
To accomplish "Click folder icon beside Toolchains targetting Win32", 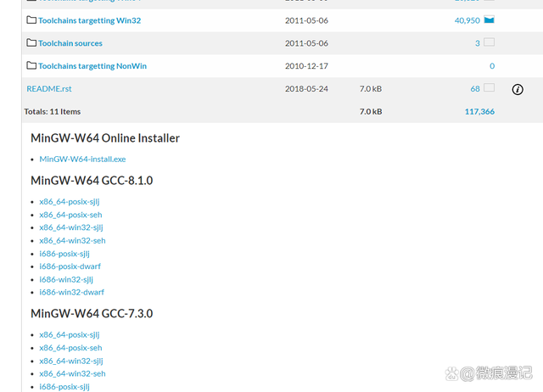I will coord(31,20).
